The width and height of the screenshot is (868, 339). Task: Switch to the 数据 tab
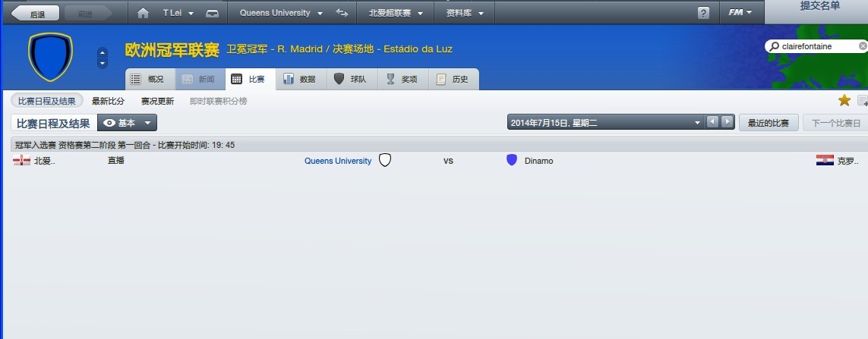click(301, 79)
